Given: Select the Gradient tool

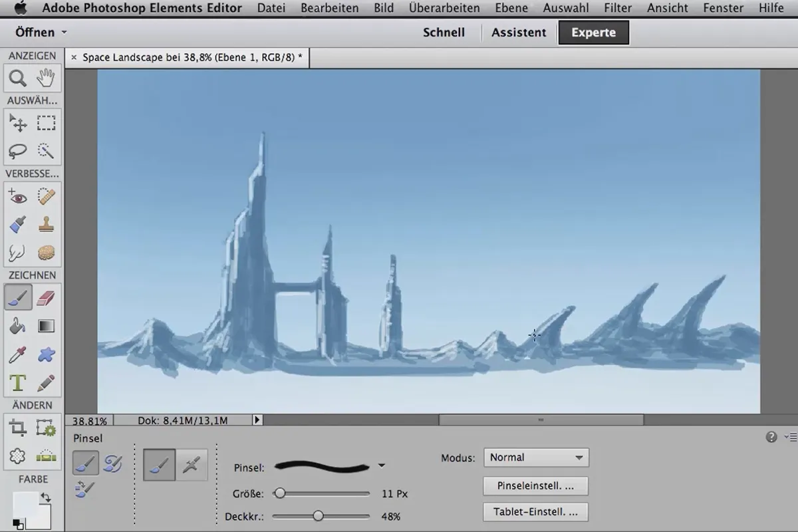Looking at the screenshot, I should click(x=46, y=327).
